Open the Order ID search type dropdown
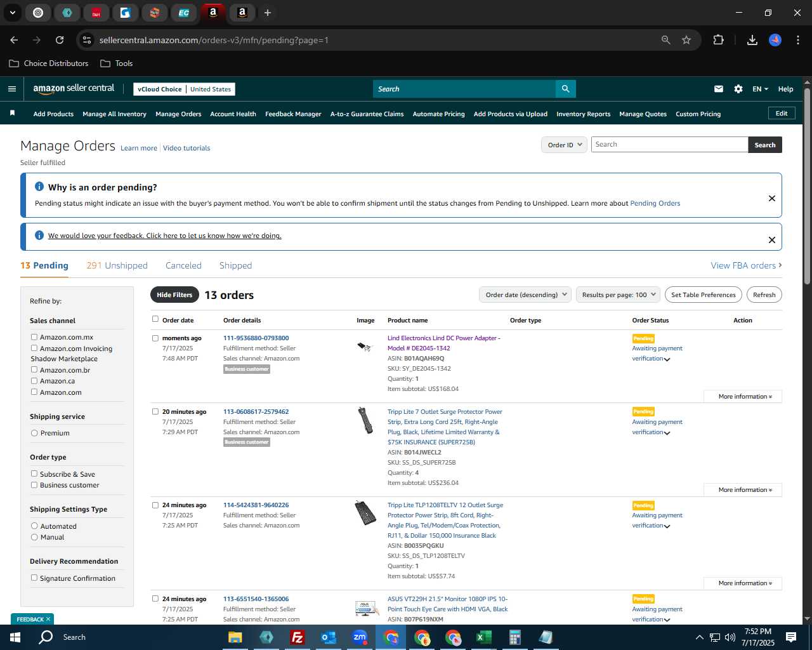Viewport: 812px width, 650px height. point(565,145)
